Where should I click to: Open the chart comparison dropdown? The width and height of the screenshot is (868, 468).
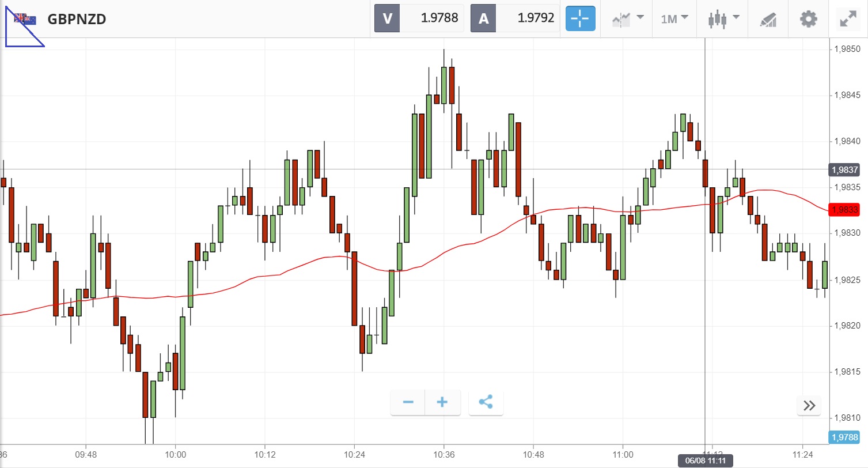627,18
